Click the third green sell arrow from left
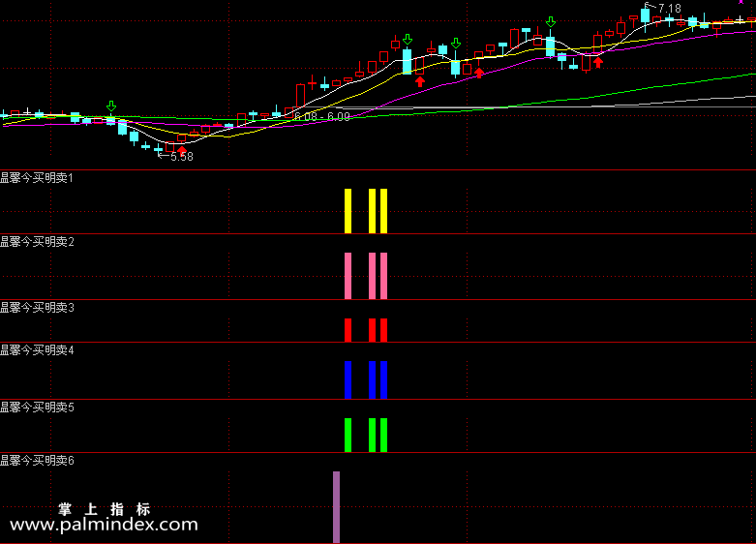The width and height of the screenshot is (756, 544). pyautogui.click(x=456, y=44)
